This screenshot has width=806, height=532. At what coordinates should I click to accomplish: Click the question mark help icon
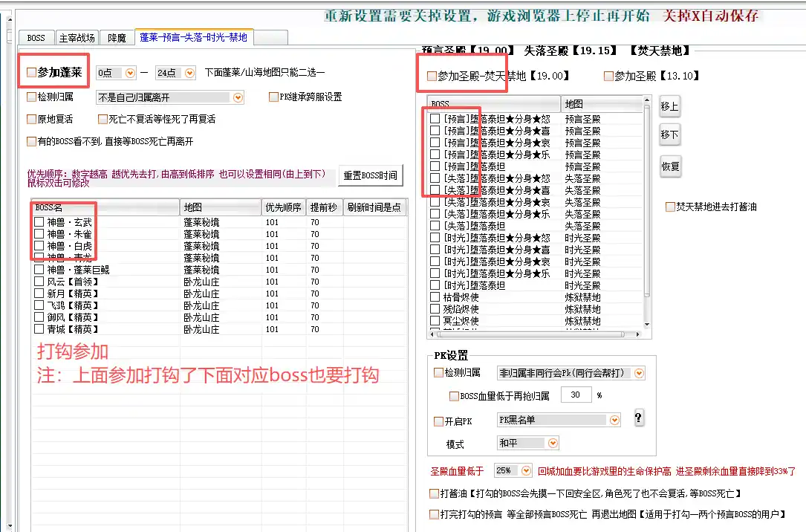pyautogui.click(x=638, y=418)
